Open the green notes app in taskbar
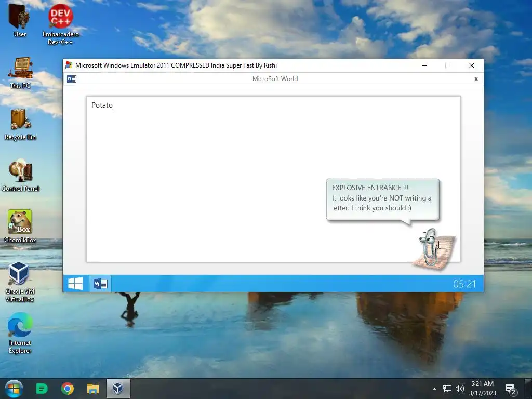Viewport: 532px width, 399px height. tap(42, 389)
